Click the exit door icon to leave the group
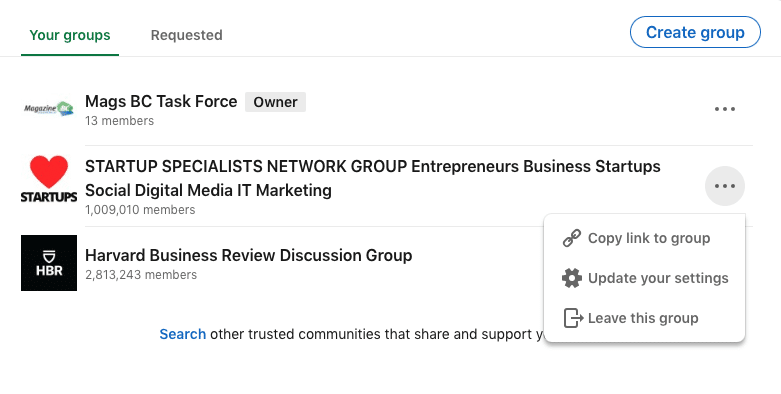The width and height of the screenshot is (781, 394). coord(573,318)
